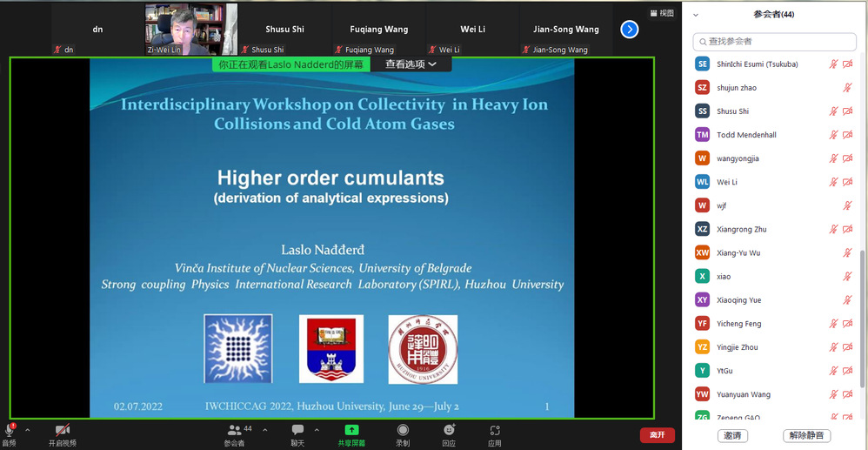Viewport: 868px width, 450px height.
Task: Collapse the participants panel chevron
Action: click(695, 15)
